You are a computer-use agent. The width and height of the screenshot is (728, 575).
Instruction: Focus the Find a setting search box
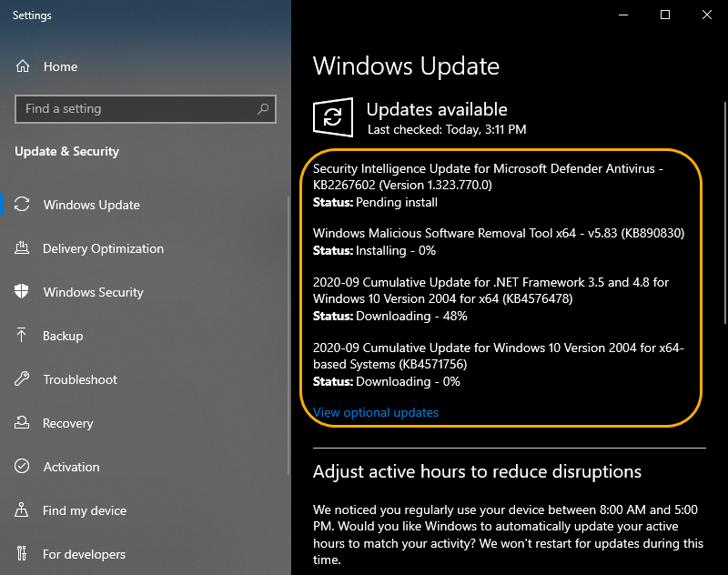click(146, 109)
